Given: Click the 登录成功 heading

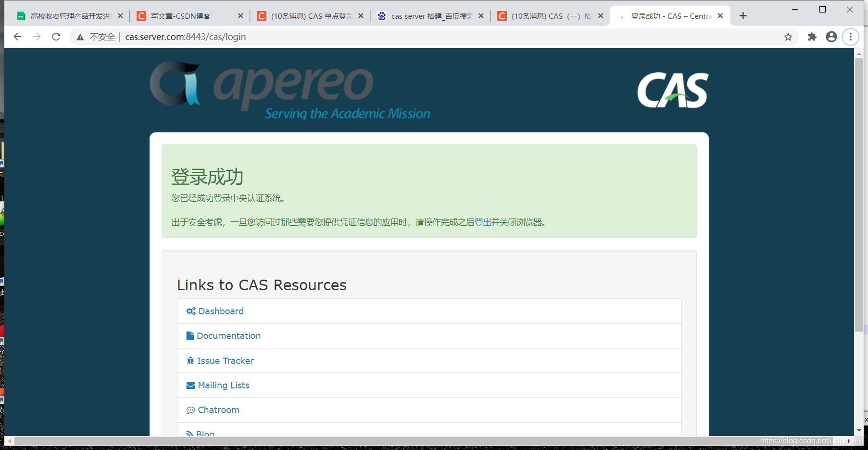Looking at the screenshot, I should point(207,177).
